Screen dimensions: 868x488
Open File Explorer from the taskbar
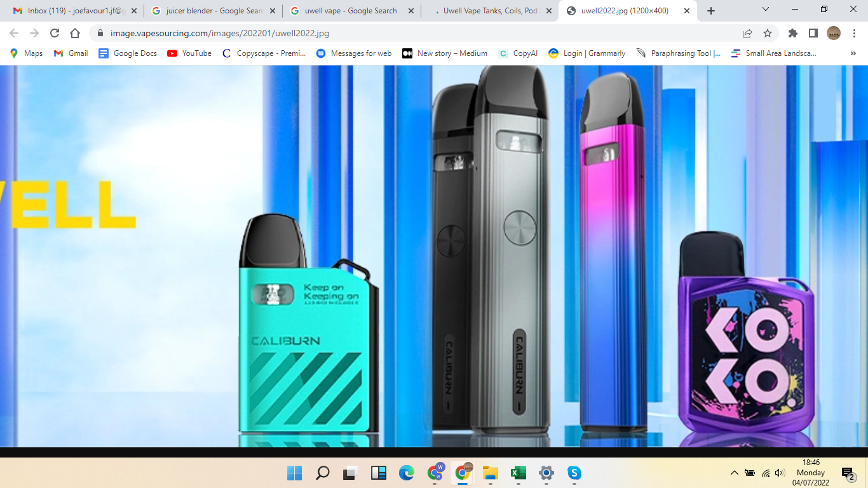490,473
